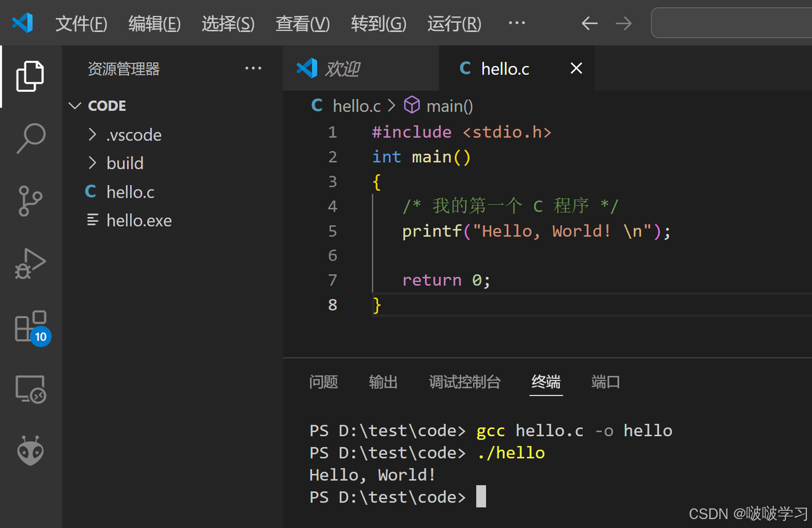Image resolution: width=812 pixels, height=528 pixels.
Task: Select the hello.c editor tab
Action: pyautogui.click(x=516, y=68)
